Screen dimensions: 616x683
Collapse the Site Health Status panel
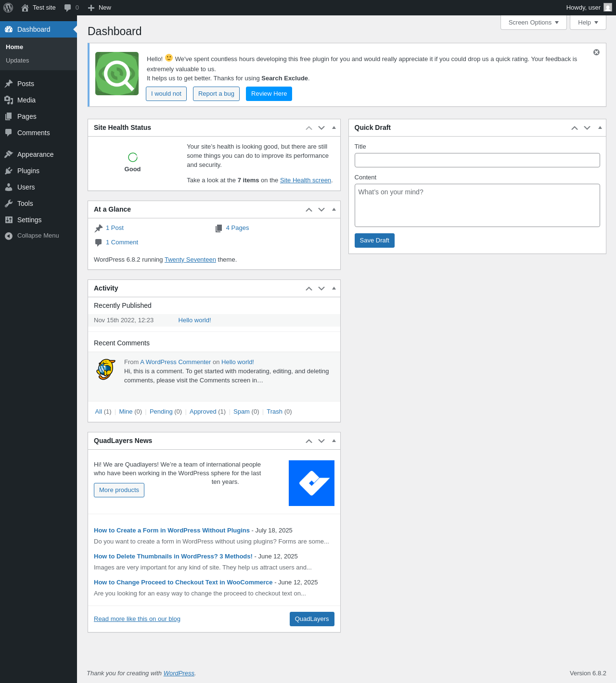click(x=334, y=128)
